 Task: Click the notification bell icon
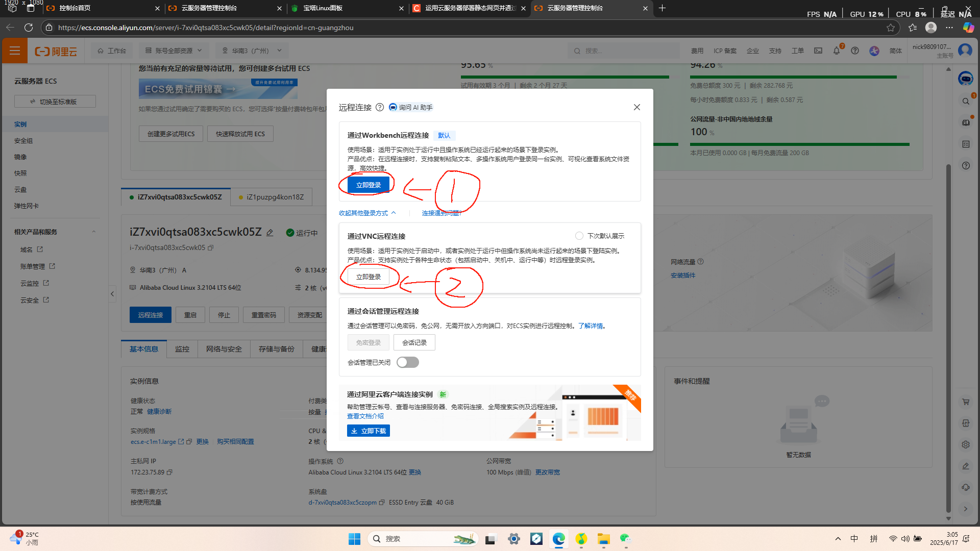pyautogui.click(x=836, y=51)
